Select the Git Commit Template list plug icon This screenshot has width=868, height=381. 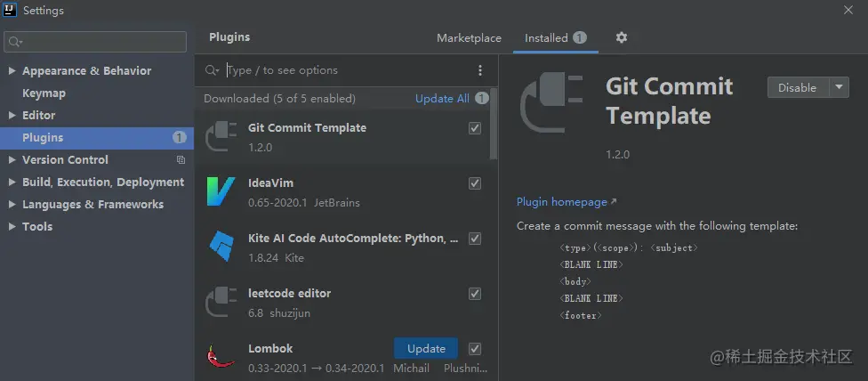click(221, 136)
